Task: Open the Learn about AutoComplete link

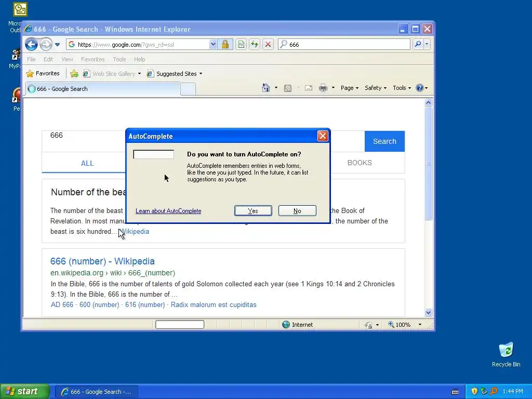Action: click(x=168, y=211)
